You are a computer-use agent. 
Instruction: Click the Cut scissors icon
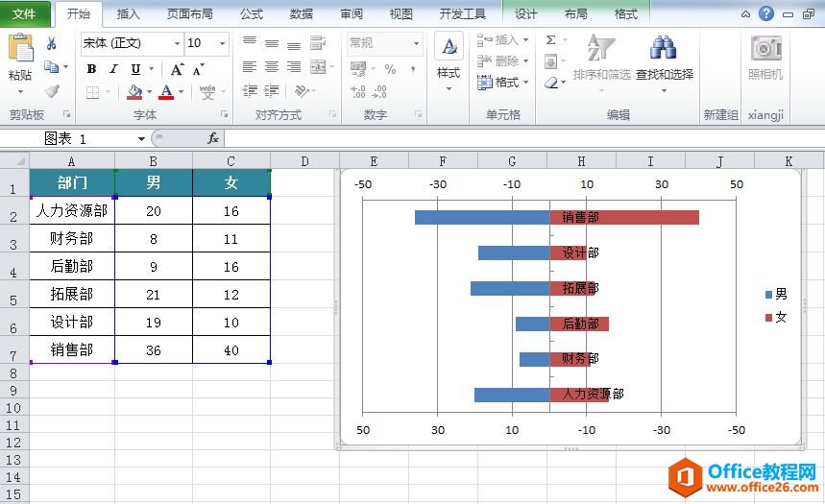[51, 43]
